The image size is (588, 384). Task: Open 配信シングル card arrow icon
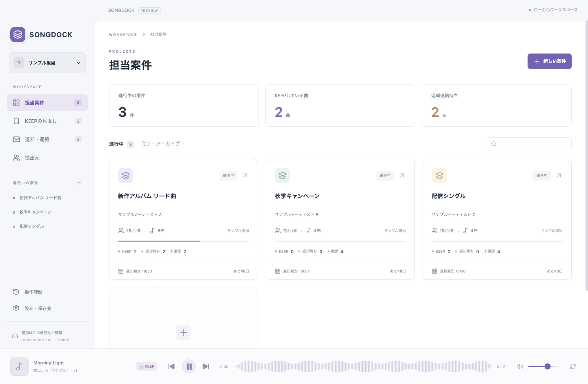pyautogui.click(x=559, y=175)
